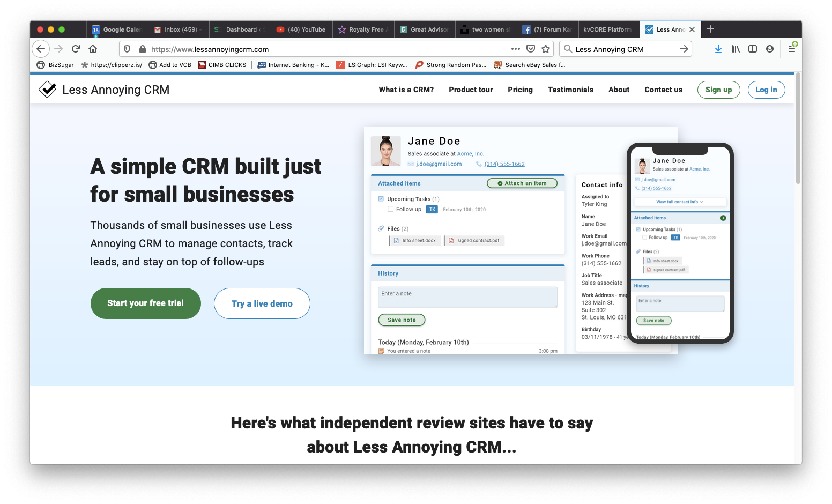Go to Pricing page
Viewport: 832px width, 504px height.
click(x=520, y=90)
